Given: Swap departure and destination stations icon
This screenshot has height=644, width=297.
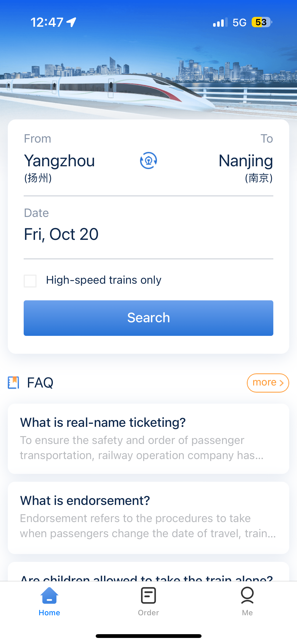Looking at the screenshot, I should point(148,160).
